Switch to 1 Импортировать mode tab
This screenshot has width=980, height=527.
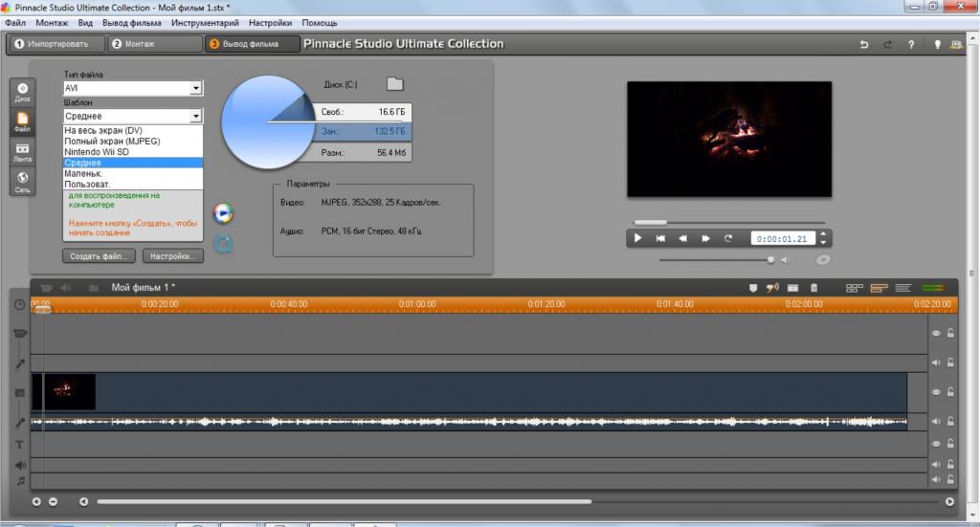(x=56, y=44)
